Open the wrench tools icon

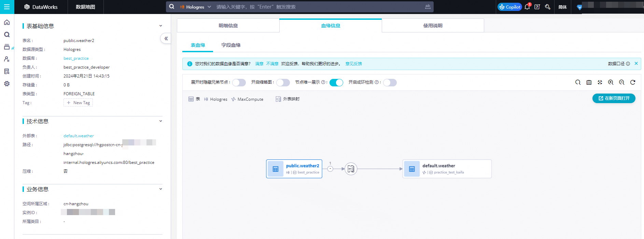click(548, 7)
